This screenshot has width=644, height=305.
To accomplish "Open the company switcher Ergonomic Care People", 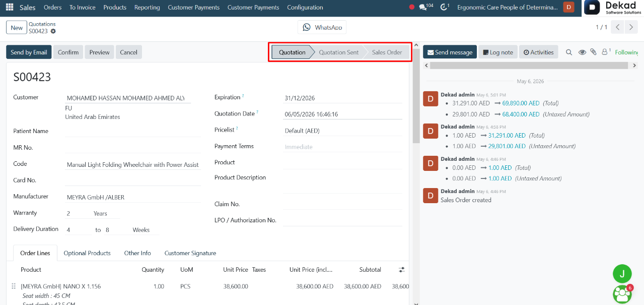I will coord(507,7).
